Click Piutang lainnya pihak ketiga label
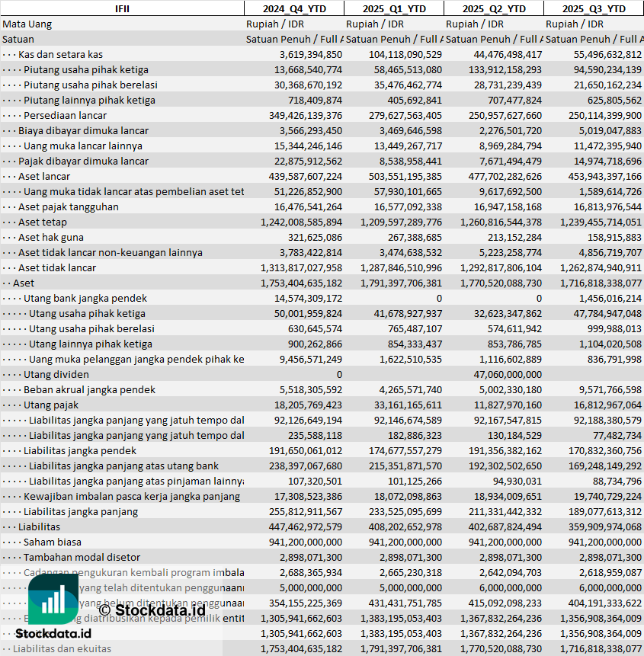 pos(89,101)
